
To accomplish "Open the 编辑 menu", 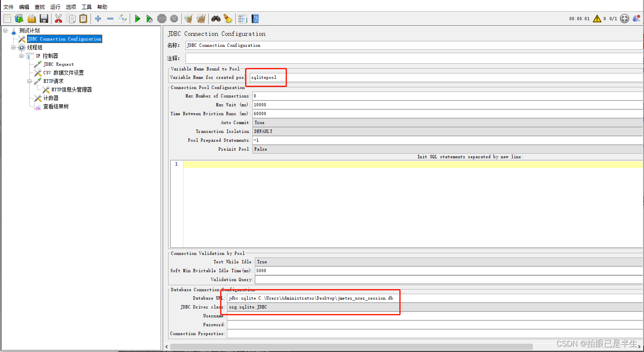I will coord(24,7).
